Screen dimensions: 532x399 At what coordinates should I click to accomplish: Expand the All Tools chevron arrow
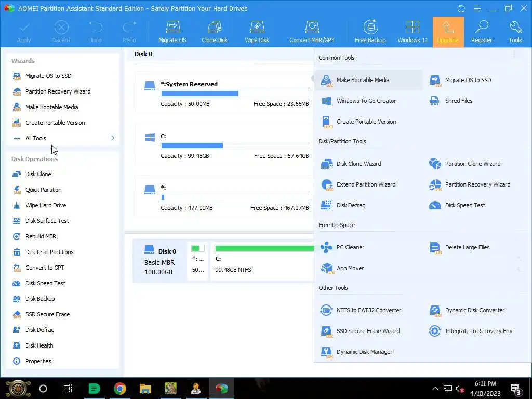[x=113, y=138]
